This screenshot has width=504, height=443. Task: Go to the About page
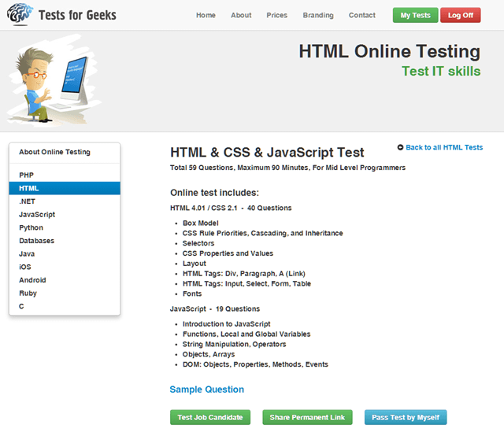tap(241, 15)
